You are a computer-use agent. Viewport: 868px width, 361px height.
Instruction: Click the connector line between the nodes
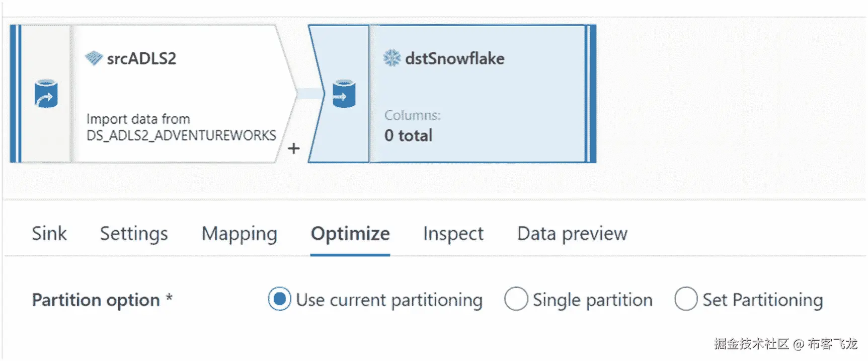pyautogui.click(x=310, y=94)
